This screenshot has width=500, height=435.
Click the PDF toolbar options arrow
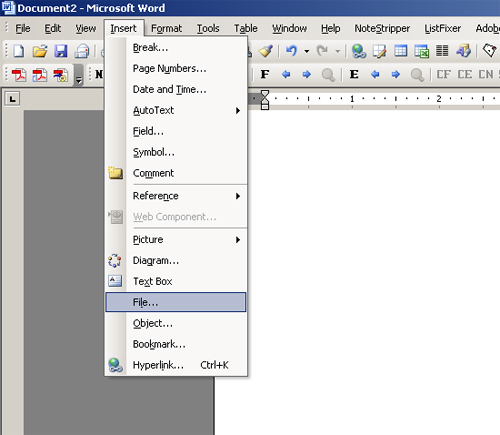coord(78,75)
